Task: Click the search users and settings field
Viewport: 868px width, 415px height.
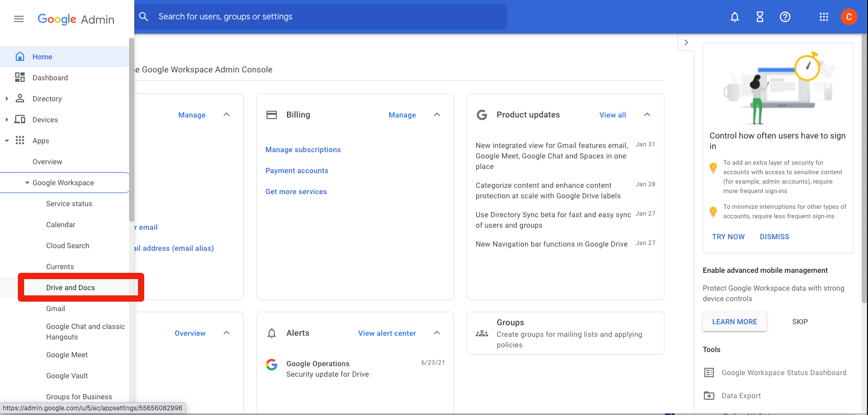Action: pos(325,17)
